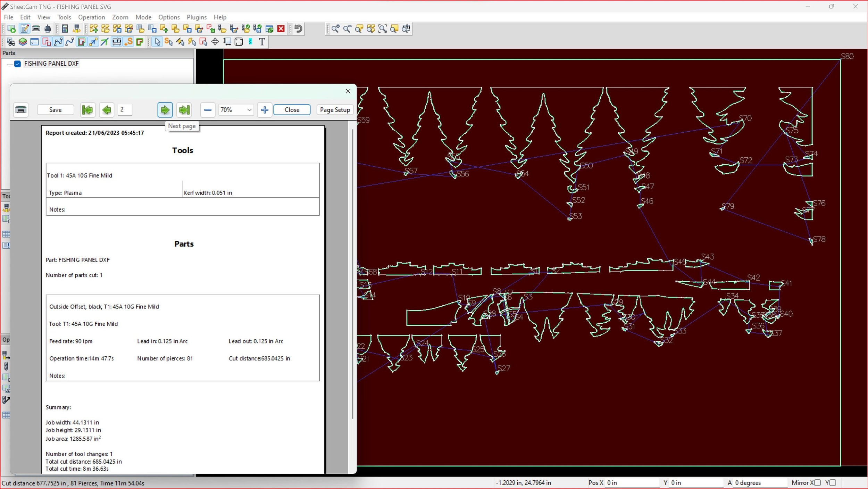Open the calculator icon in toolbar

(65, 29)
